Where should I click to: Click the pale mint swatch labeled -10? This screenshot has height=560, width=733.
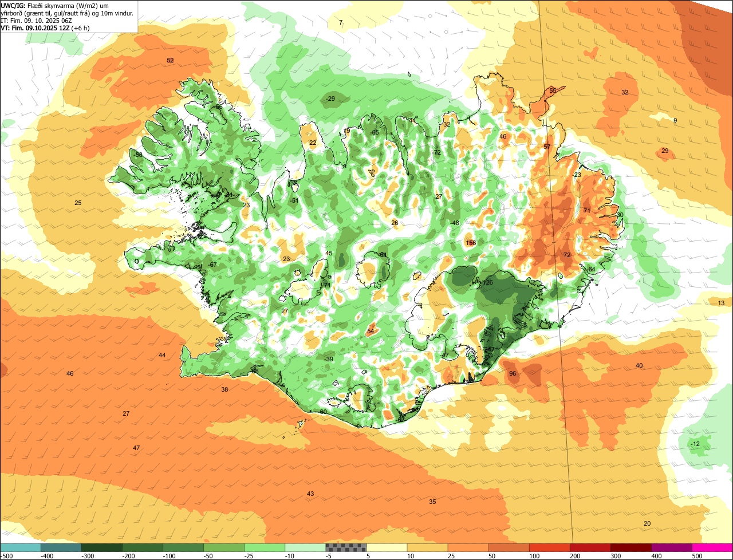click(305, 547)
